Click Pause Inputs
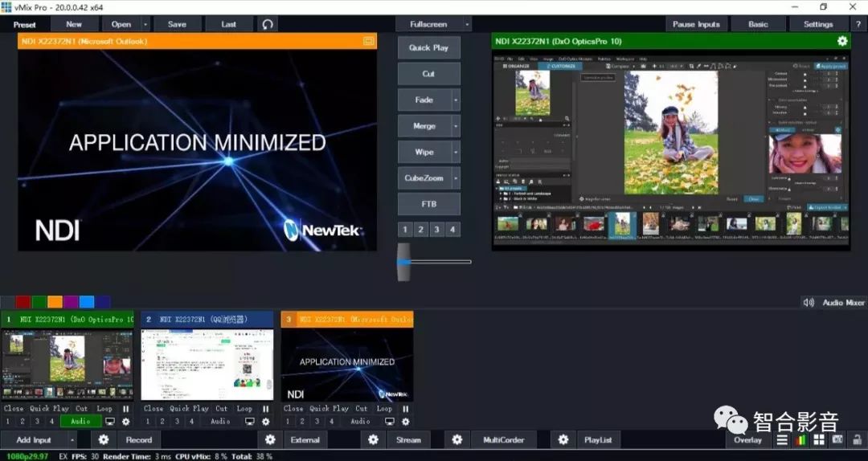This screenshot has width=868, height=461. pyautogui.click(x=696, y=24)
